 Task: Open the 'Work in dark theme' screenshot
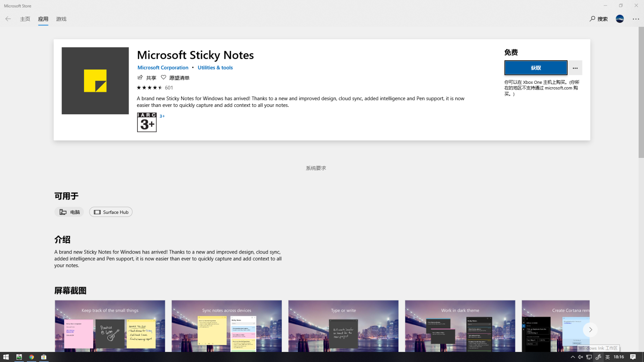pos(460,326)
